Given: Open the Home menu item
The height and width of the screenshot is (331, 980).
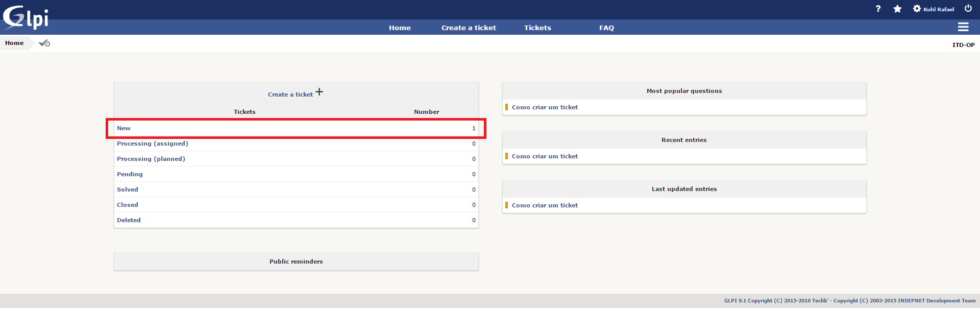Looking at the screenshot, I should (400, 28).
